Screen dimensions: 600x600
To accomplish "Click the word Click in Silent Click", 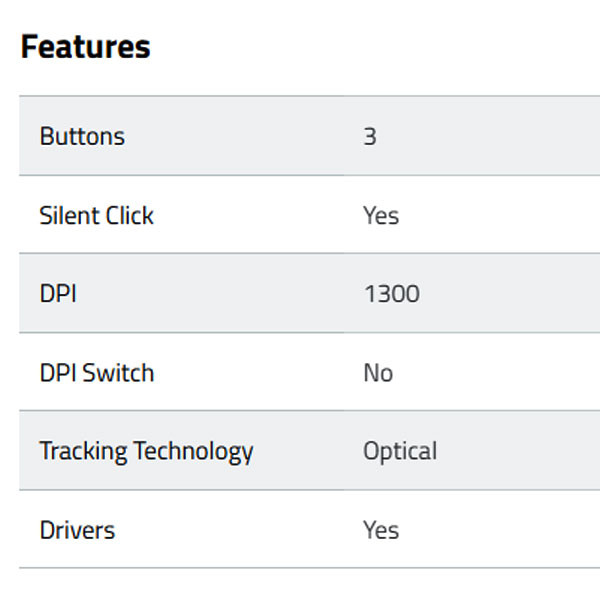I will pos(128,215).
